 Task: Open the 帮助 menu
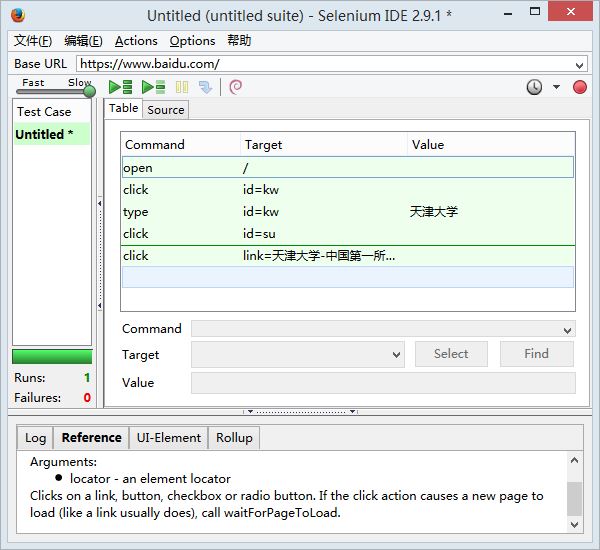[239, 40]
